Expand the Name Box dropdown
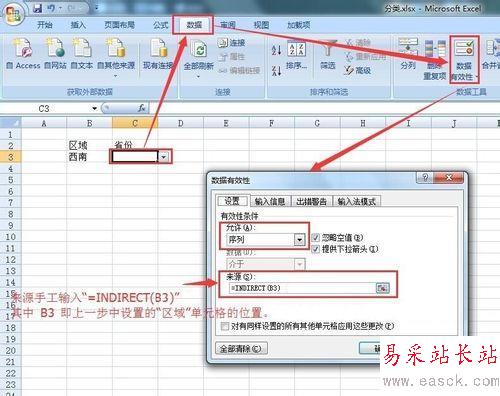500x396 pixels. 95,108
